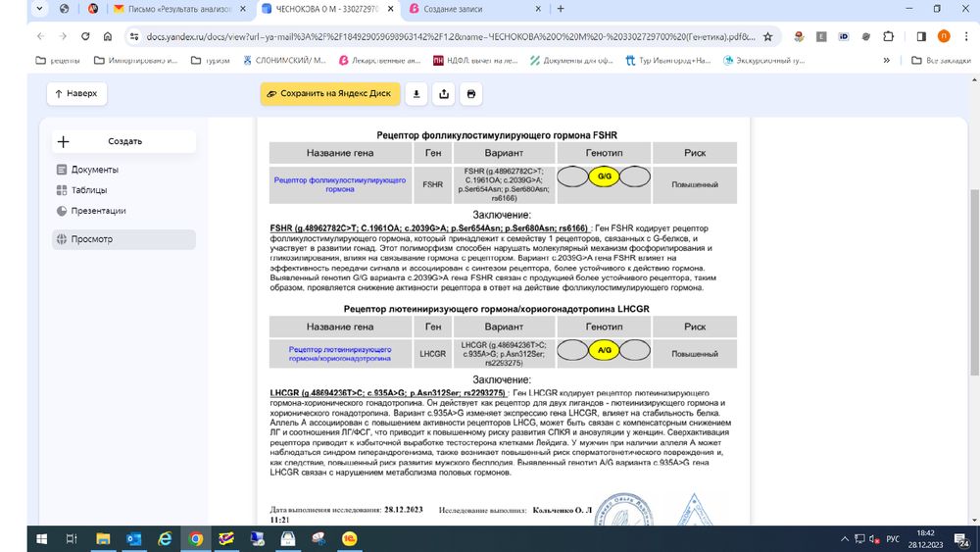The width and height of the screenshot is (980, 552).
Task: Open the рецепты bookmarks folder
Action: click(x=58, y=61)
